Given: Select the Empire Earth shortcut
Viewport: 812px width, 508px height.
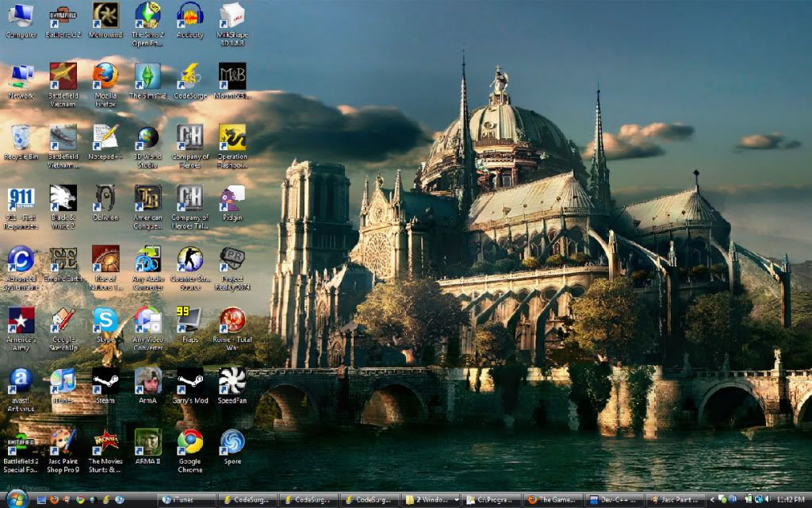Looking at the screenshot, I should tap(63, 264).
